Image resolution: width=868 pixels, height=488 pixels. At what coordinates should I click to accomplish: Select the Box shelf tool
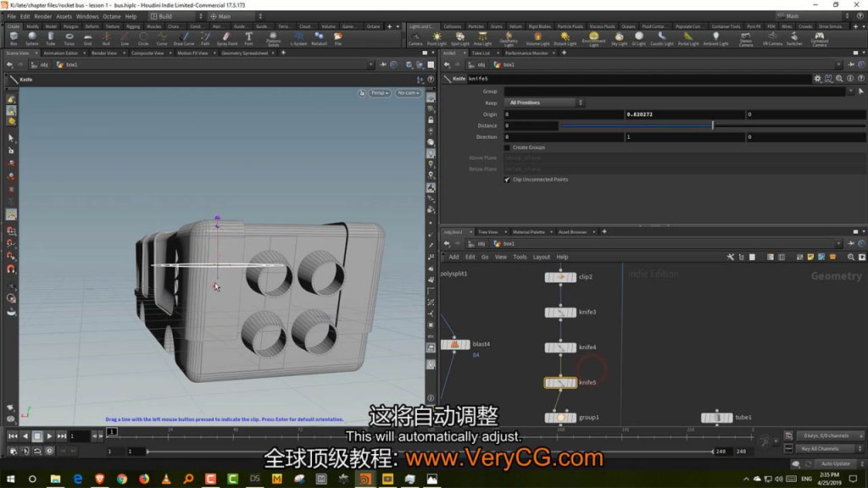(x=14, y=38)
